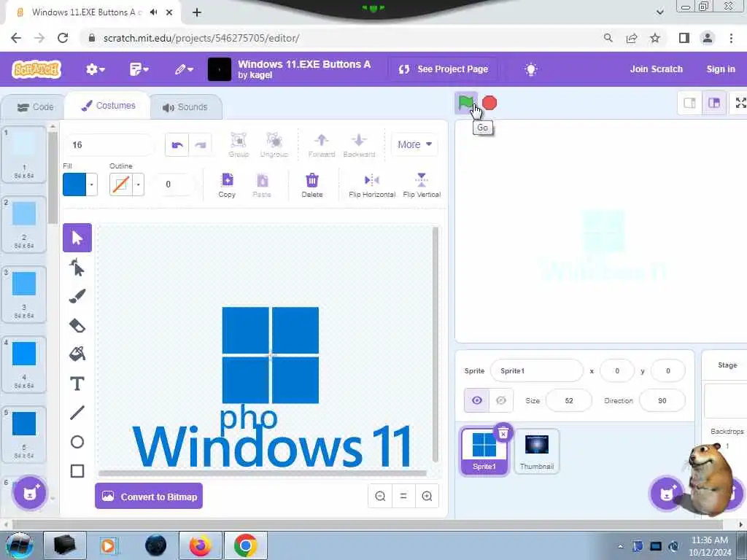Open the settings gear menu
Image resolution: width=747 pixels, height=560 pixels.
[x=96, y=69]
